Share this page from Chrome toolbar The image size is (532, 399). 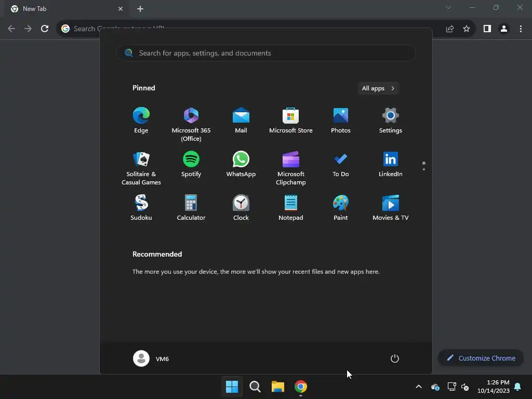450,29
